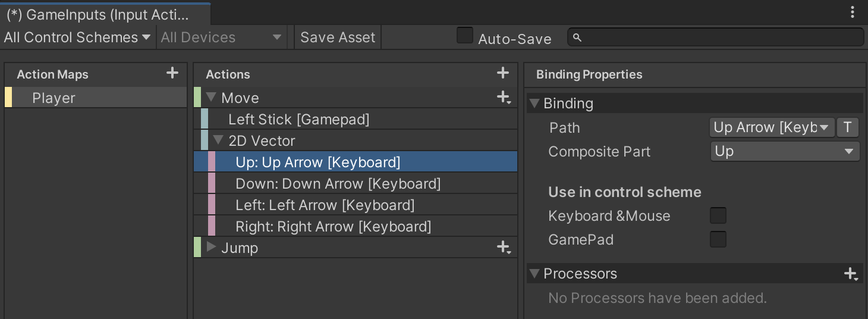Click the plus icon in Actions header
Image resolution: width=868 pixels, height=319 pixels.
coord(503,73)
